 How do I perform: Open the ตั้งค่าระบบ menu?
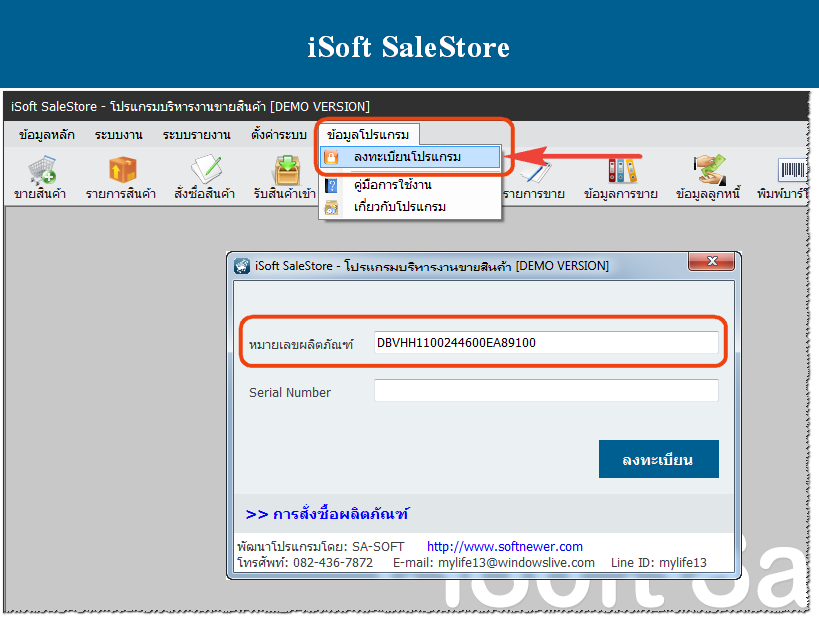[278, 135]
